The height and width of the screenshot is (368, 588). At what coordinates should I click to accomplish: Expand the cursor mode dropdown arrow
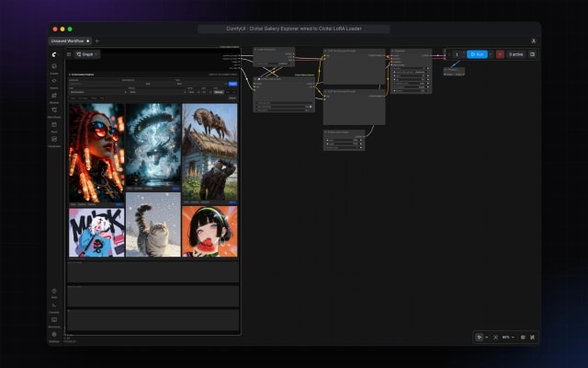click(487, 338)
